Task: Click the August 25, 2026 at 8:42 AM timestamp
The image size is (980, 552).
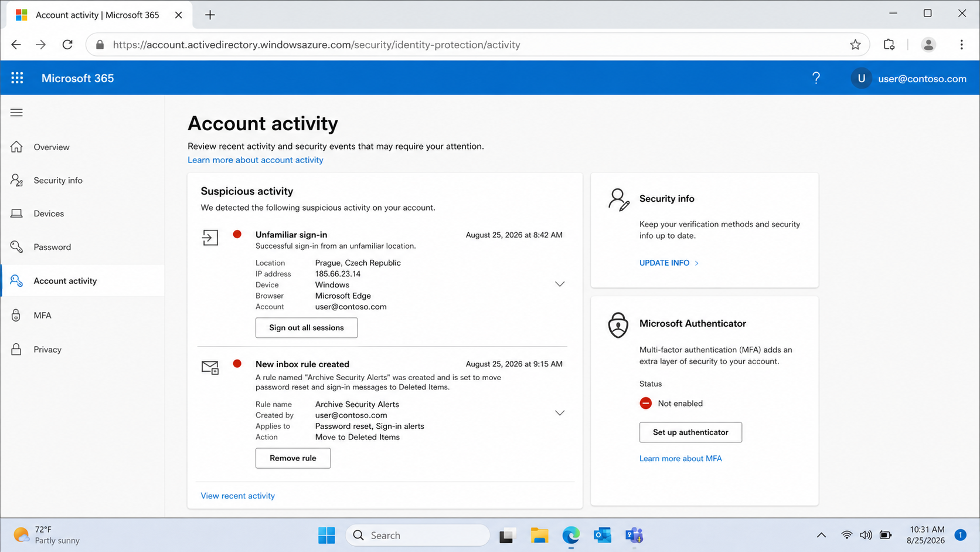Action: (514, 235)
